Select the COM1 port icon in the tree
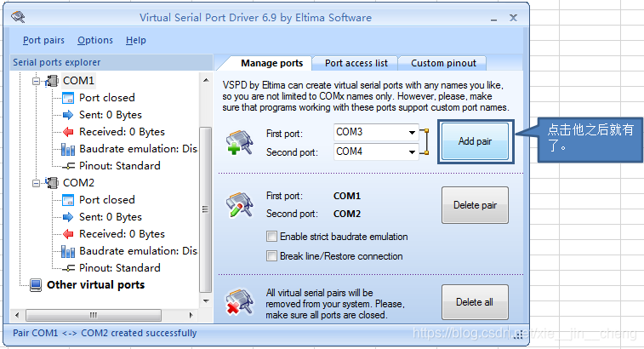The height and width of the screenshot is (349, 644). [52, 81]
